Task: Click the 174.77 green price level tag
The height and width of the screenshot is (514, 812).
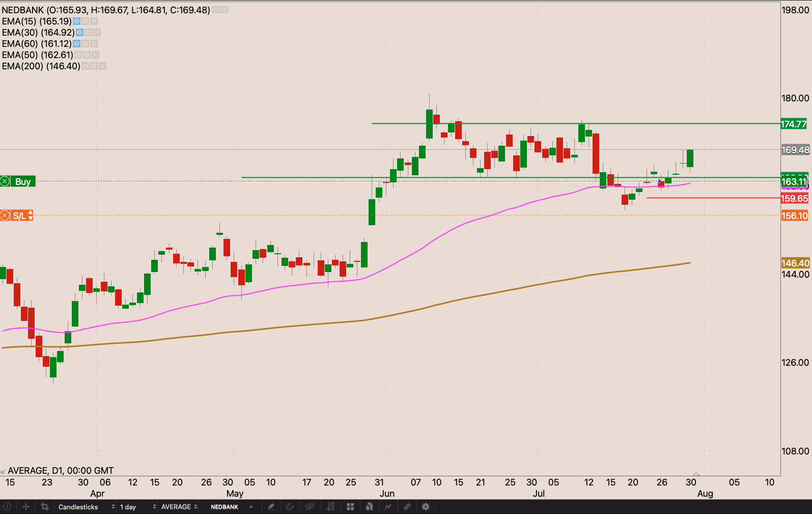Action: point(794,124)
